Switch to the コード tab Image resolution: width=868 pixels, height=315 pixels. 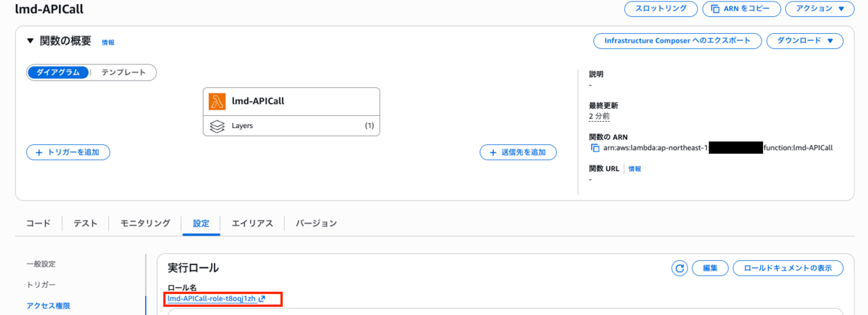(38, 223)
